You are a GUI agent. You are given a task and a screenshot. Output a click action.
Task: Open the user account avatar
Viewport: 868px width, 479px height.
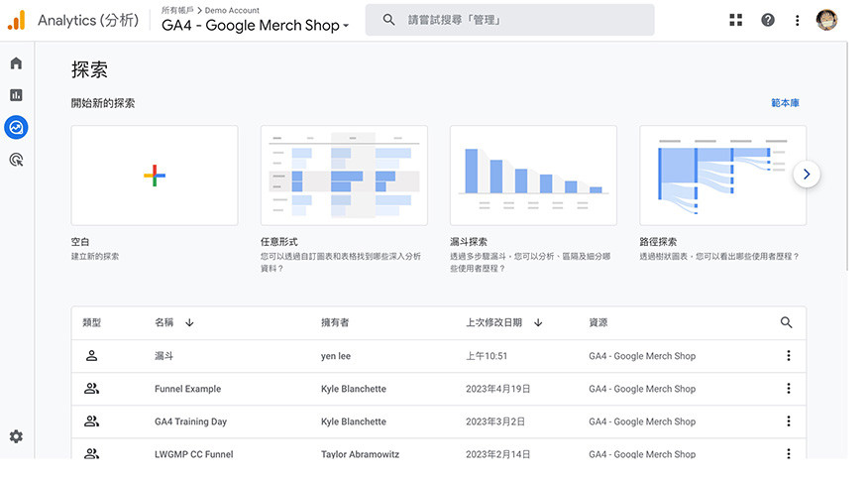826,20
